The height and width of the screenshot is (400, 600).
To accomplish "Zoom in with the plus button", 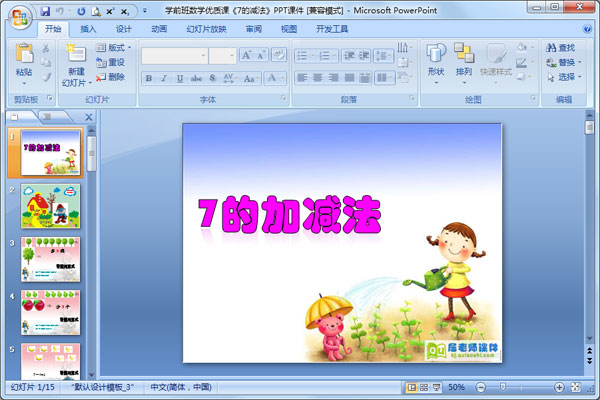I will coord(559,388).
